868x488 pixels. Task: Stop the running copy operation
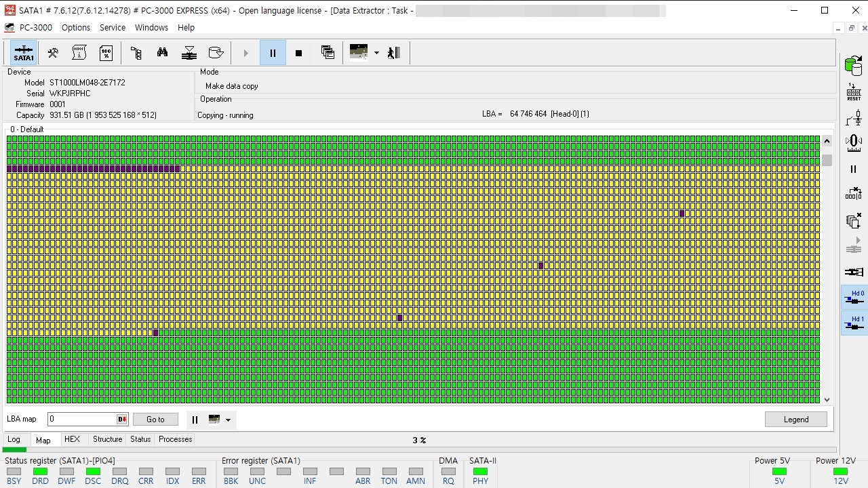pos(298,53)
